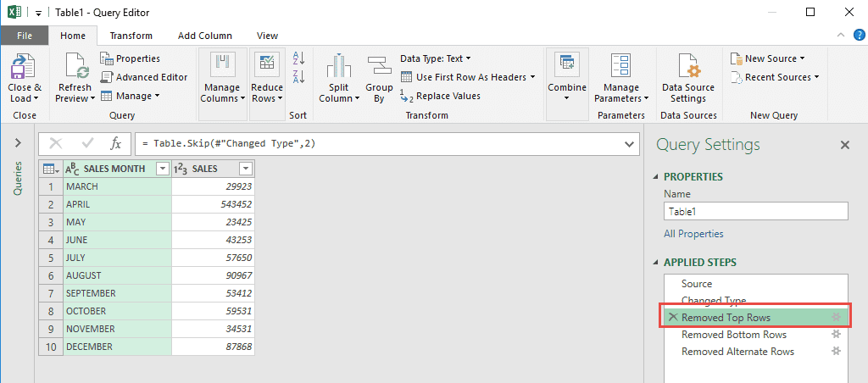Screen dimensions: 868x383
Task: Select the SEPTEMBER cell
Action: point(117,293)
